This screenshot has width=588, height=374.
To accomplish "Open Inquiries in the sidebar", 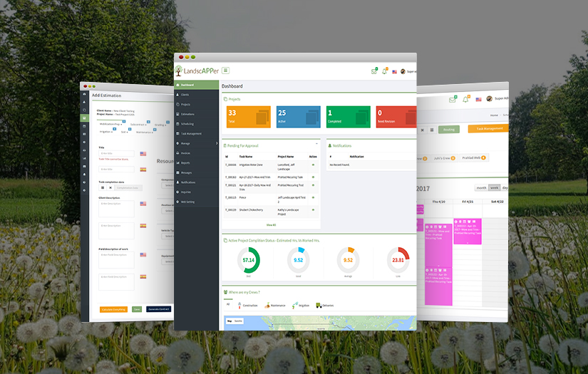I will 196,192.
